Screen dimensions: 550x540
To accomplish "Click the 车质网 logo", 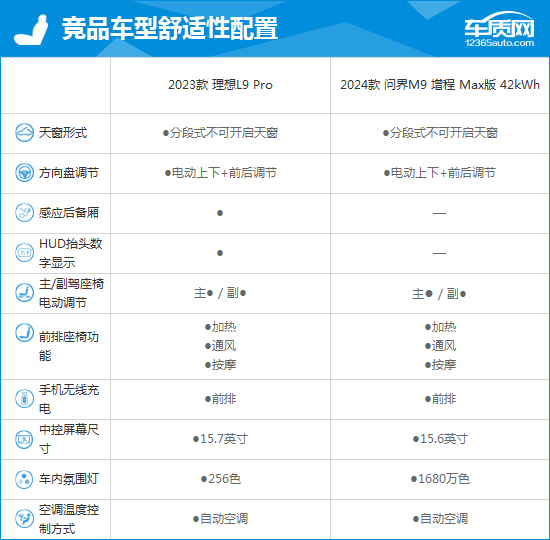I will coord(499,29).
